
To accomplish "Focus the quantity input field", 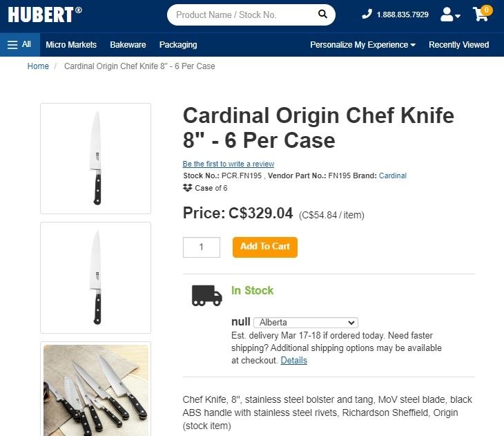I will point(201,247).
